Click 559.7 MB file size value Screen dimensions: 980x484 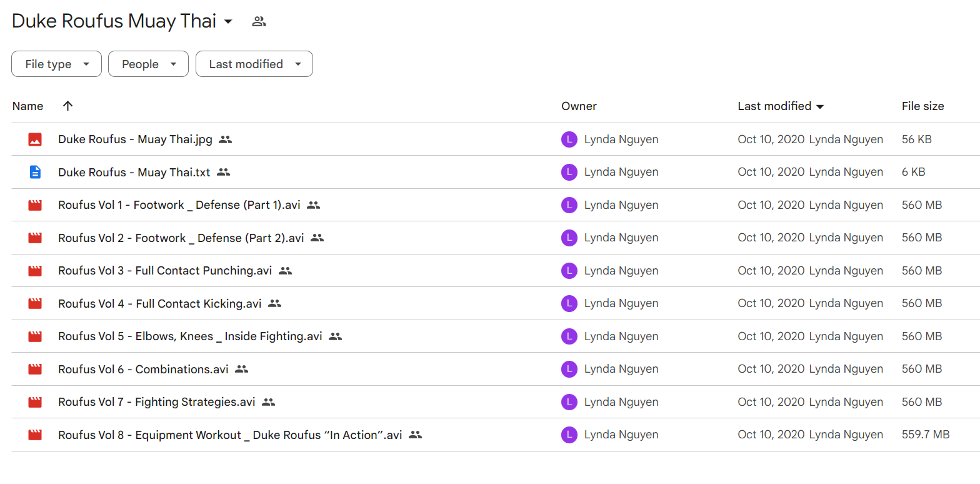(x=926, y=435)
